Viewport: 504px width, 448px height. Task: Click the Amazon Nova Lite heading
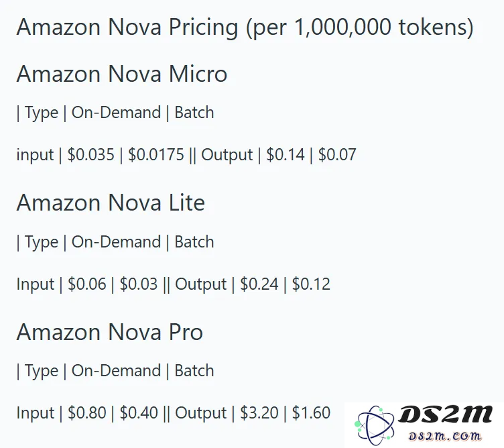click(111, 203)
